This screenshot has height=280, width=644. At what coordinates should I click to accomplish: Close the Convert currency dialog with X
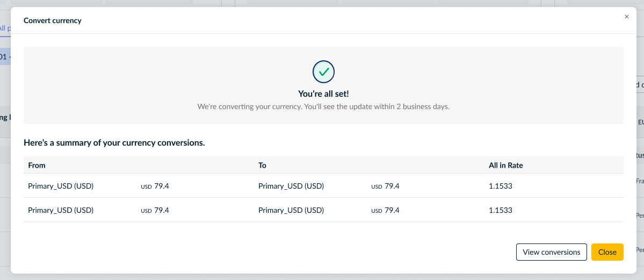(626, 17)
